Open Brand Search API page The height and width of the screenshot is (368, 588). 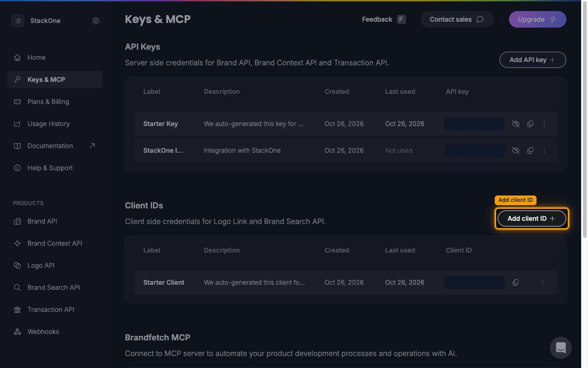point(55,287)
